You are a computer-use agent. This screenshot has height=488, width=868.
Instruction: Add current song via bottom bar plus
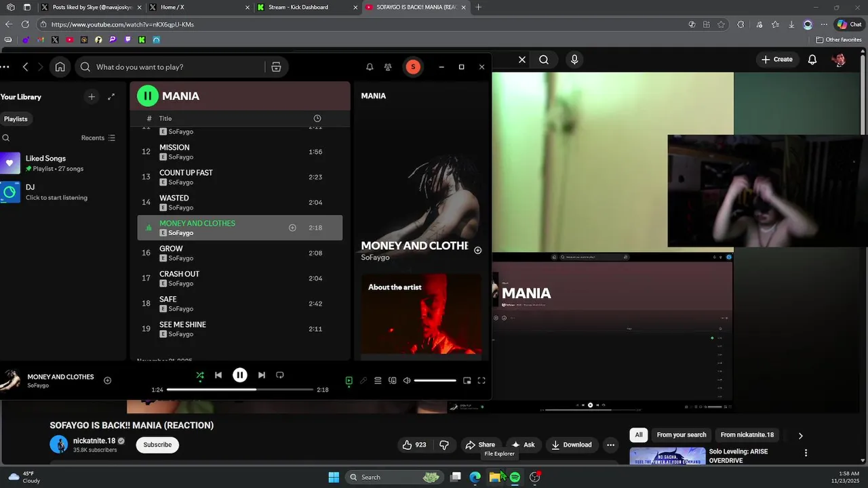click(x=107, y=380)
